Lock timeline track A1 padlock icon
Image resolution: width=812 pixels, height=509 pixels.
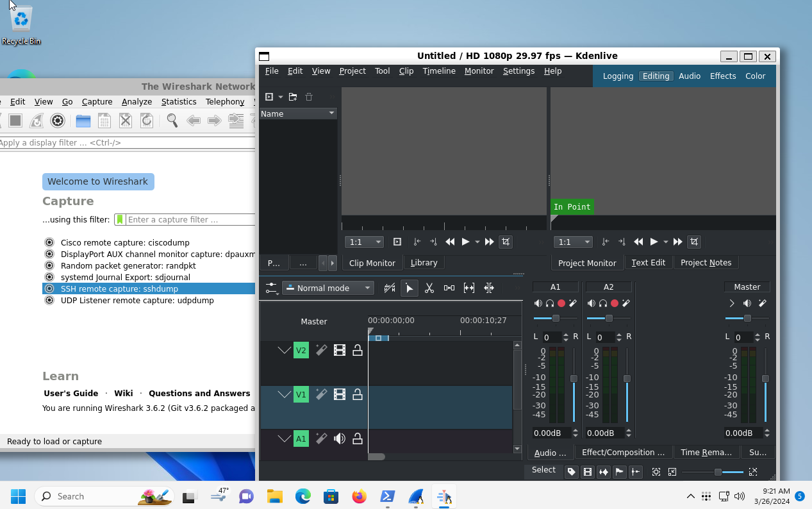[x=358, y=438]
